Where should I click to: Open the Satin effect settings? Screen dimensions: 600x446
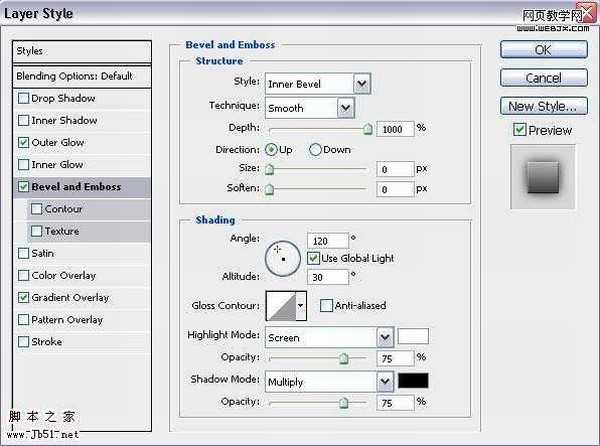point(43,254)
